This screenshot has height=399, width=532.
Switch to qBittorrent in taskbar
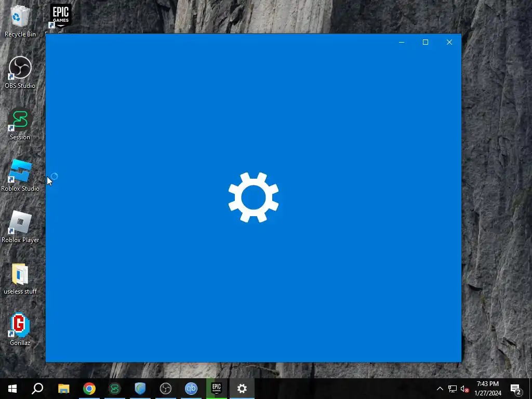click(191, 389)
